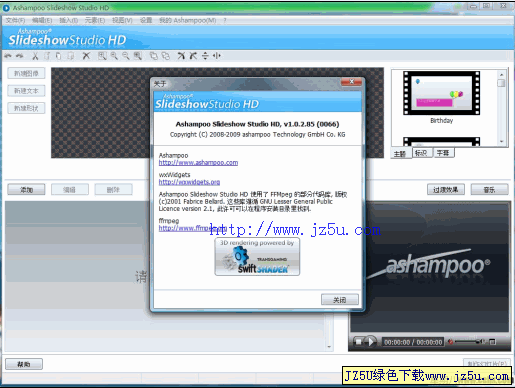Click the Undo arrow in the toolbar
The width and height of the screenshot is (515, 388).
point(8,56)
